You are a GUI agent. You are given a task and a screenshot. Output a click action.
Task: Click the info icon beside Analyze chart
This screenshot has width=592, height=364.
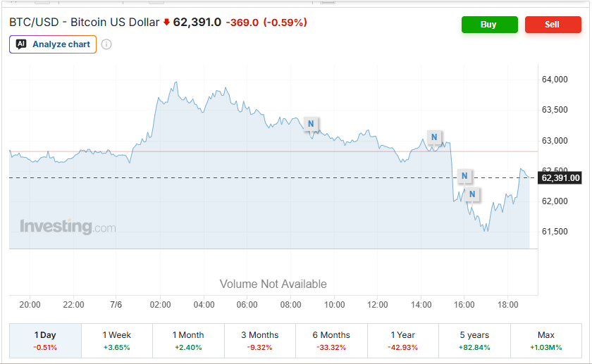[106, 44]
